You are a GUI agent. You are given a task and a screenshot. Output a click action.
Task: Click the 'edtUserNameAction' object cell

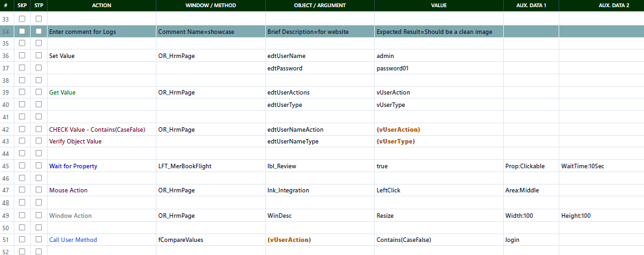(320, 129)
